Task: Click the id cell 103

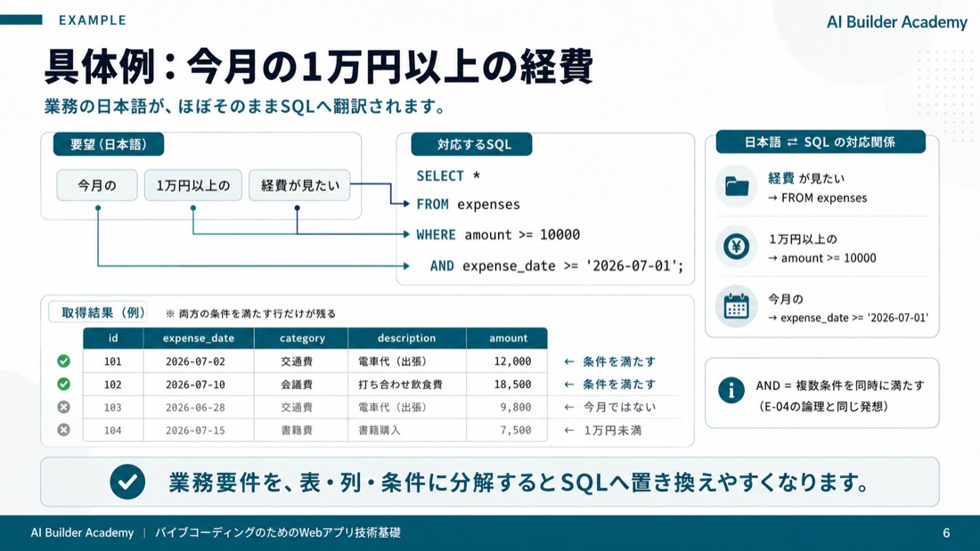Action: 112,408
